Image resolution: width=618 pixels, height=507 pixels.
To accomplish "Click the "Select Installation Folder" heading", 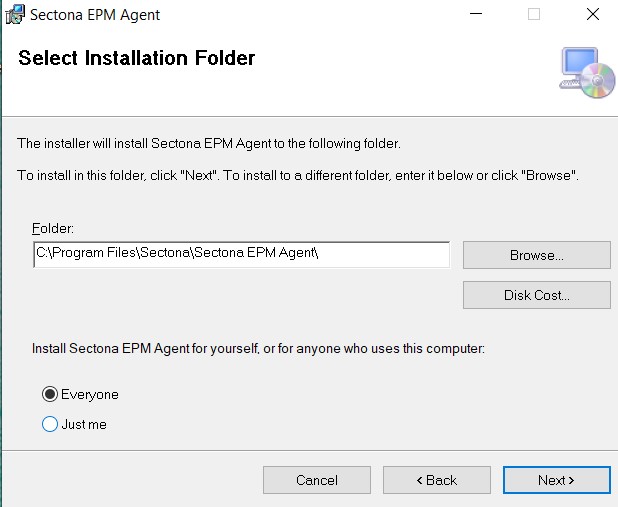I will [x=137, y=58].
